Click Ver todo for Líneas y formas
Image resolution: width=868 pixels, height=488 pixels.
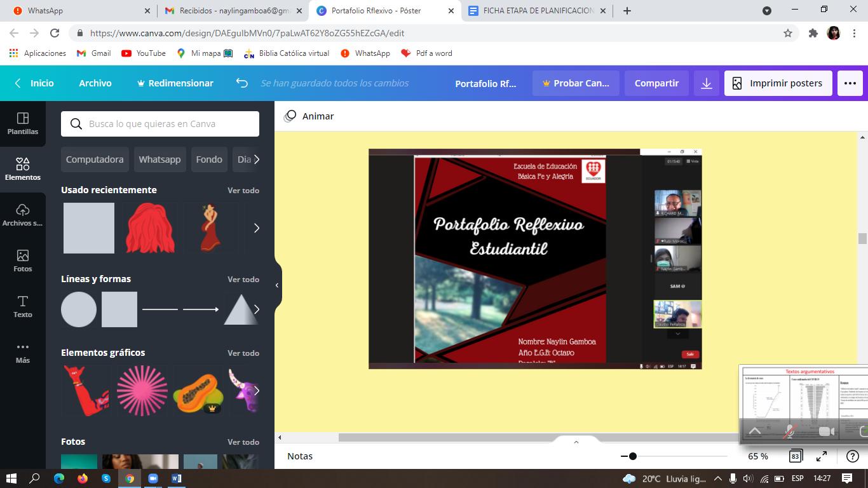(243, 279)
